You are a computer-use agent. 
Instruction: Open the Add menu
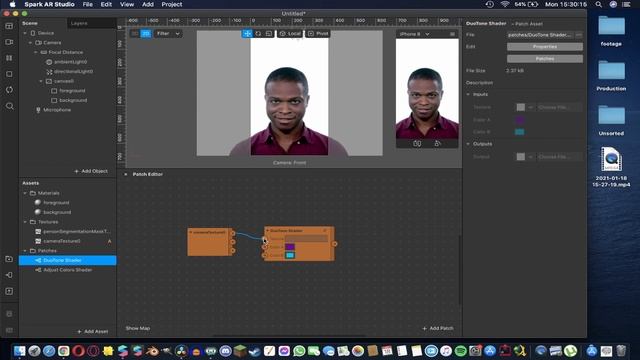[148, 4]
